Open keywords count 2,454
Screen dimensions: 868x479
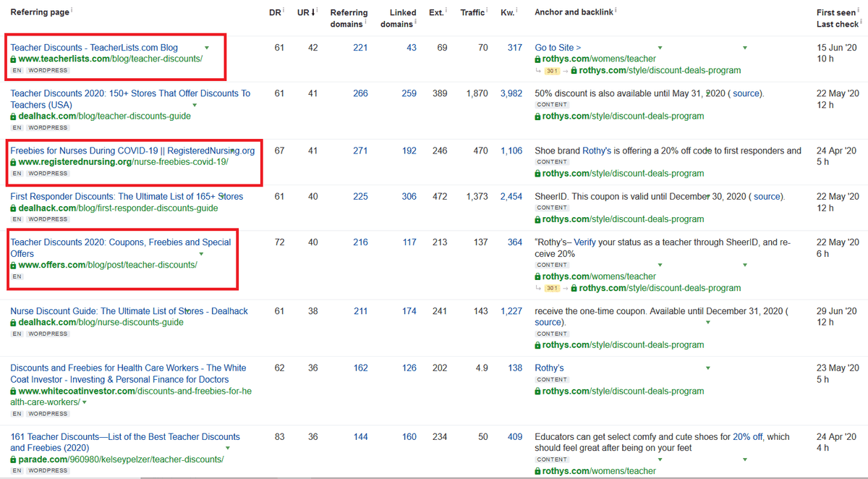(x=511, y=196)
